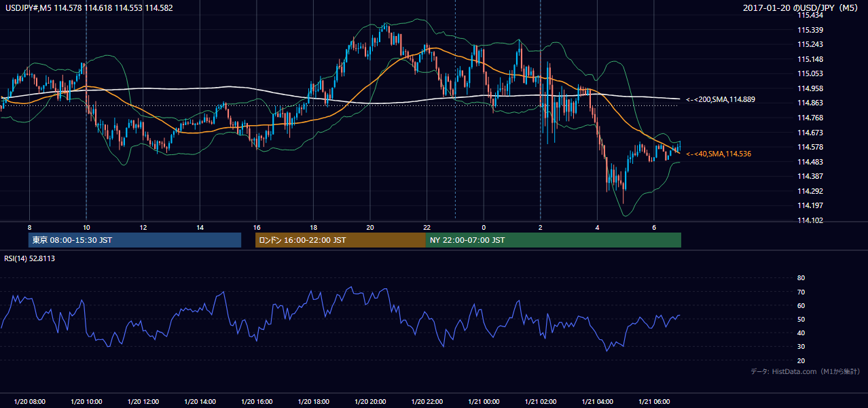The width and height of the screenshot is (868, 408).
Task: Click the USDJPY#,M5 header with OHLC values
Action: click(90, 7)
